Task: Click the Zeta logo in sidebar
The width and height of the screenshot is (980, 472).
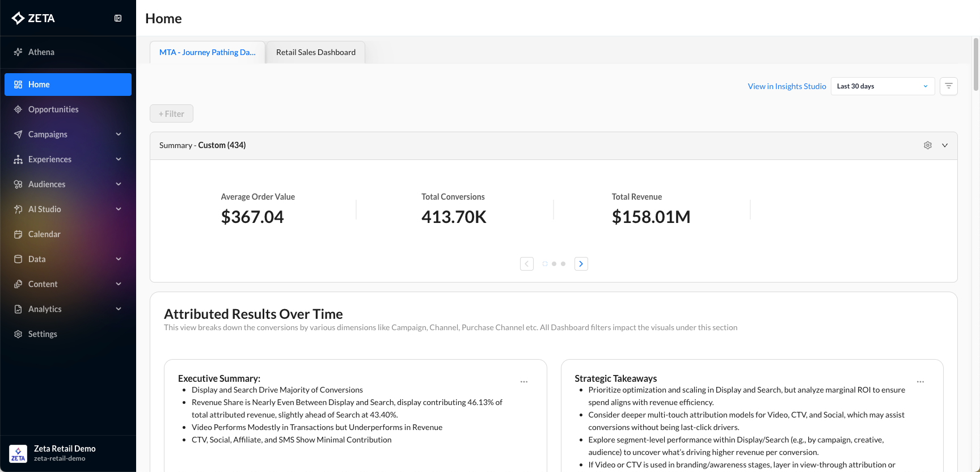Action: click(33, 18)
